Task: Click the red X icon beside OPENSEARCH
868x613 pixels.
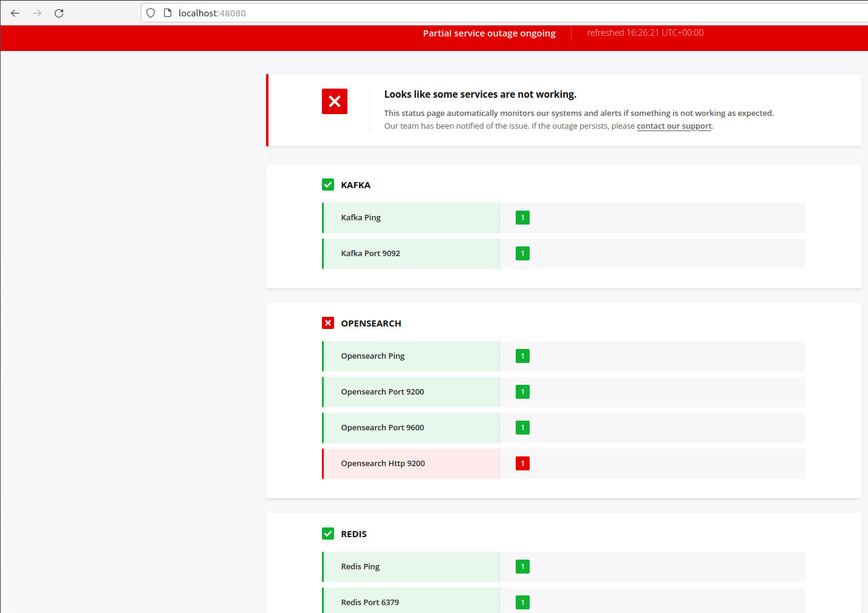Action: (x=328, y=323)
